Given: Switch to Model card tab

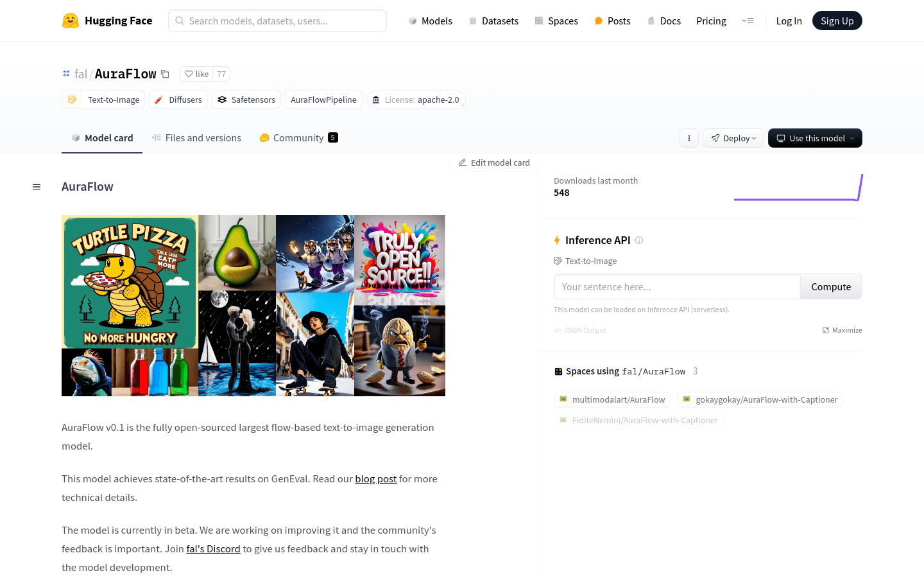Looking at the screenshot, I should click(102, 137).
